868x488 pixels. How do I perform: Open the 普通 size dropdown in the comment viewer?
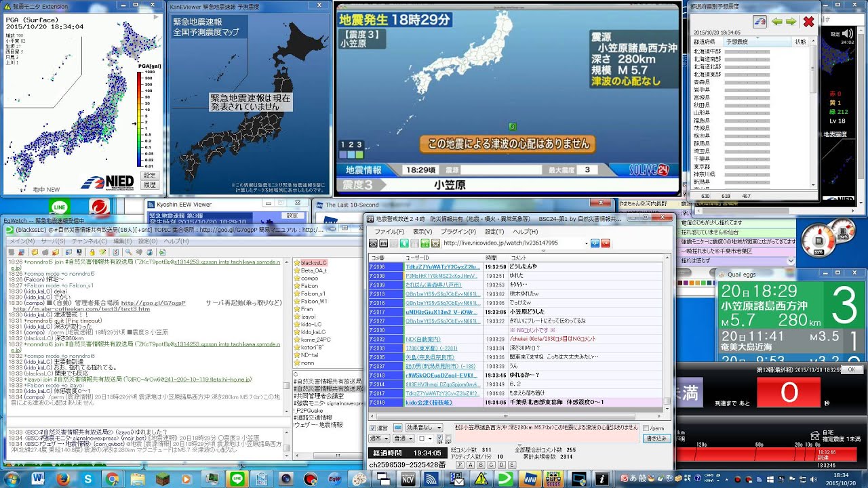point(405,439)
